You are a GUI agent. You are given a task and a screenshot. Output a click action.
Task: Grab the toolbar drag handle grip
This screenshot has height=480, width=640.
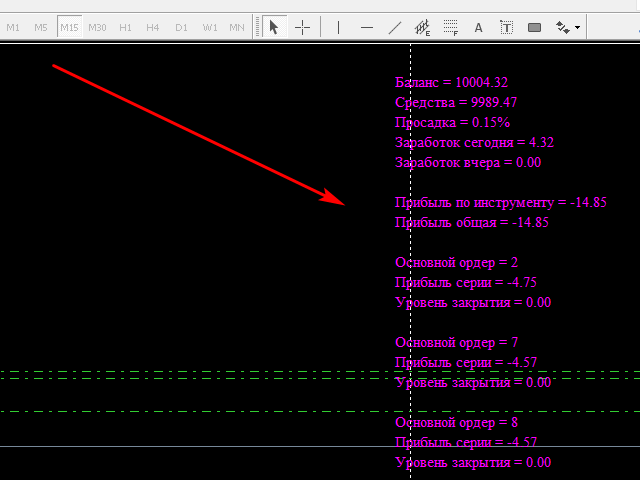257,27
